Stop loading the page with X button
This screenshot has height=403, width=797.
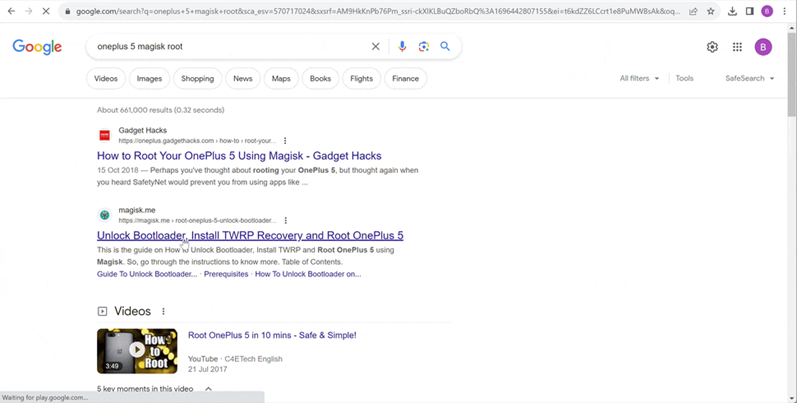46,11
